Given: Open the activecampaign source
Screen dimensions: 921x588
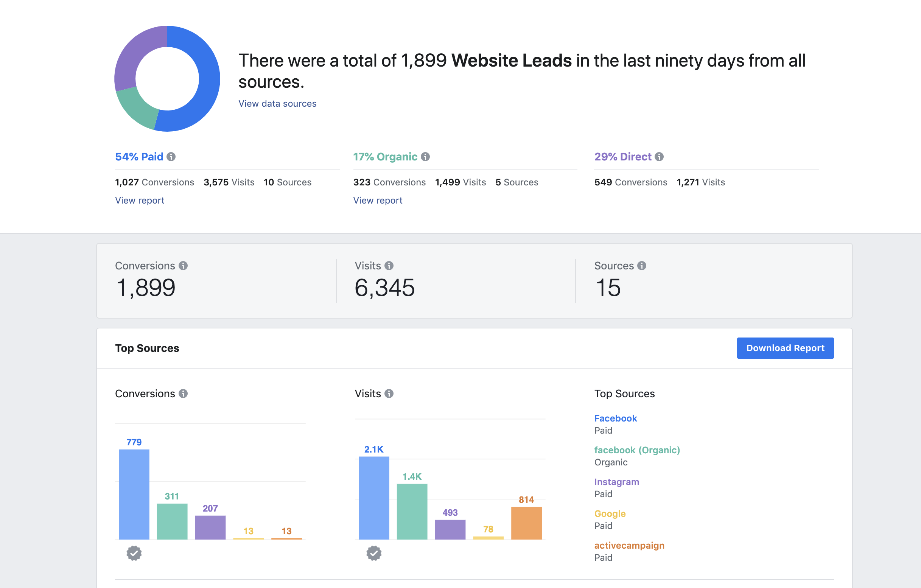Looking at the screenshot, I should (x=629, y=545).
